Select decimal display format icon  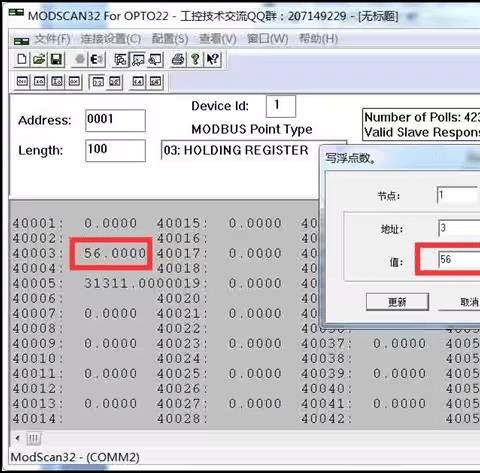click(57, 82)
